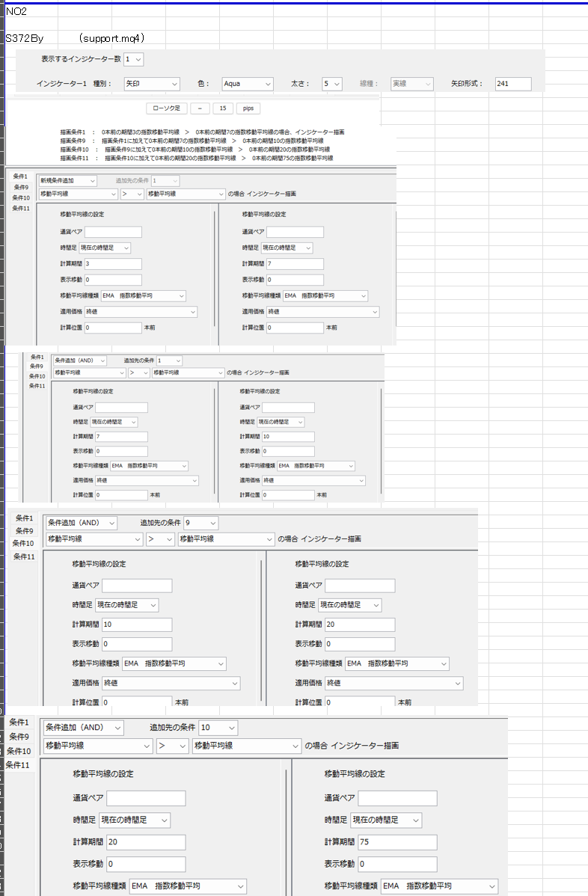Open the Aqua color dropdown

247,85
